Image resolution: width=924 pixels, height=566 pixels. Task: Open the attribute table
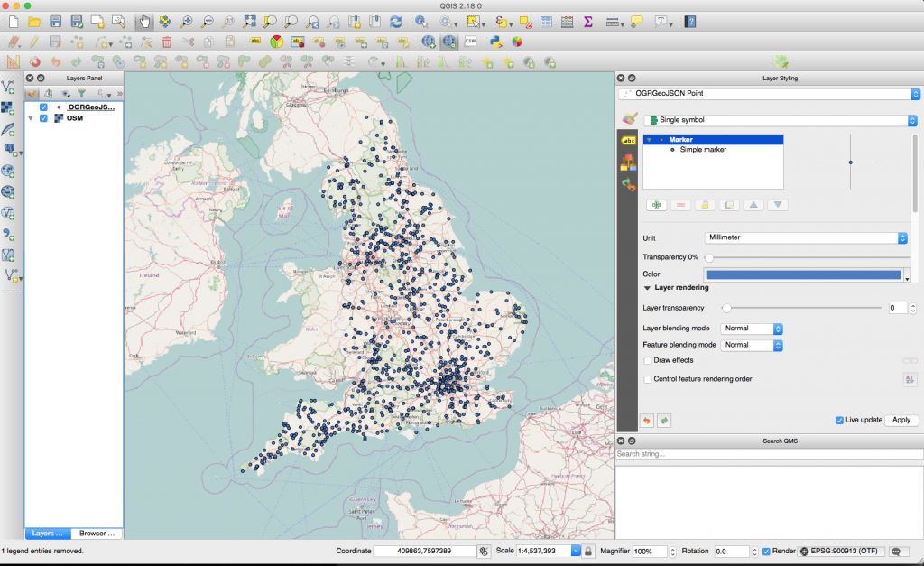tap(546, 21)
